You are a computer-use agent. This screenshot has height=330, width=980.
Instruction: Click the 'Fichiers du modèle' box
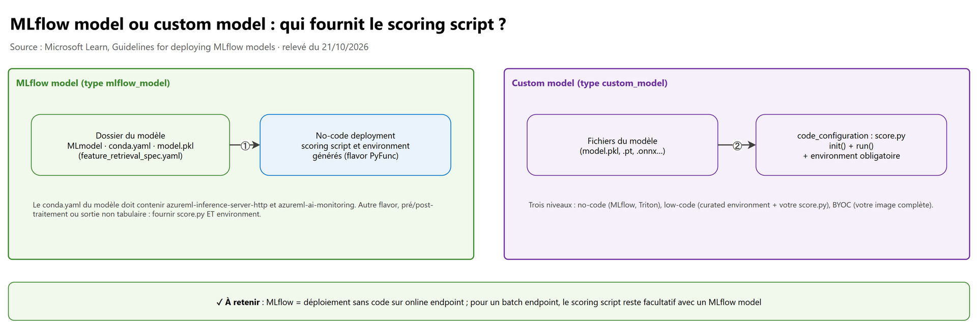(x=622, y=145)
